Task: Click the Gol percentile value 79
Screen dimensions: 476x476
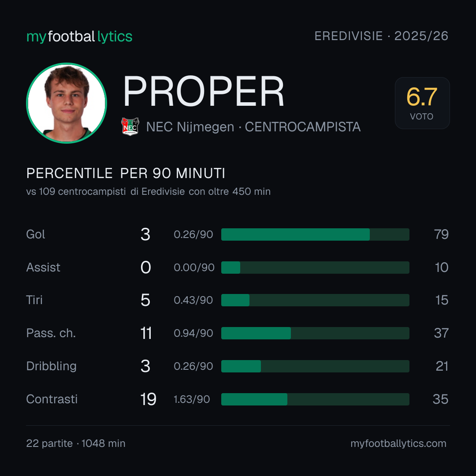Action: tap(441, 234)
